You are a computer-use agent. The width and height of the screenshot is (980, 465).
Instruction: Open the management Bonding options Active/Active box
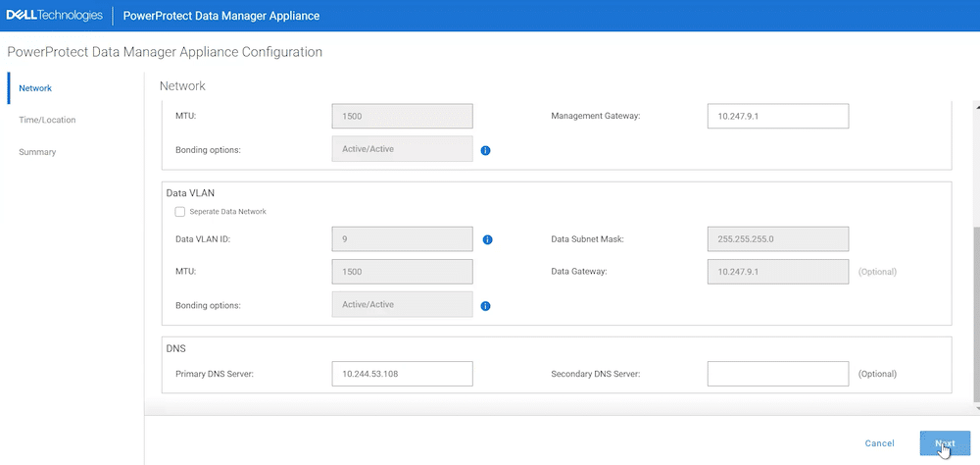pos(403,149)
